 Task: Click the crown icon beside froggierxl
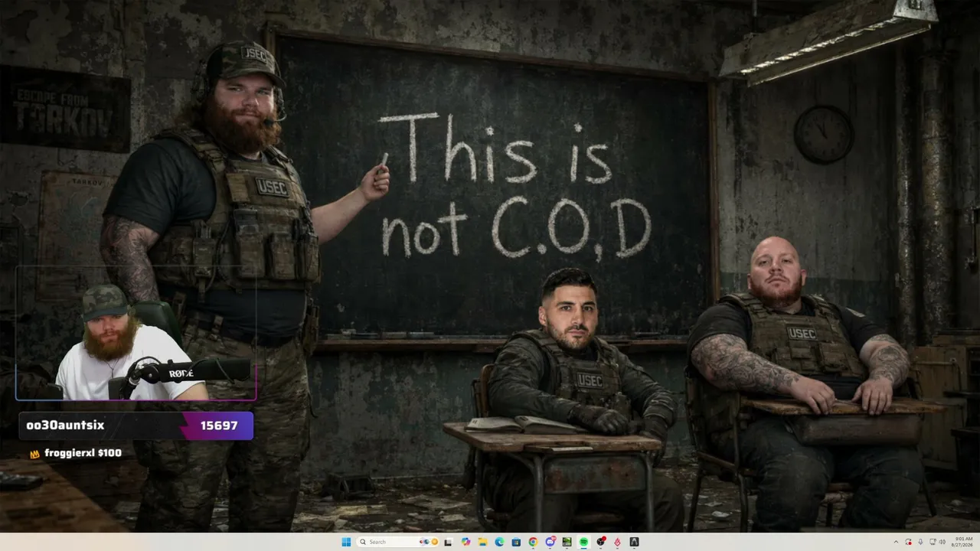click(x=34, y=454)
